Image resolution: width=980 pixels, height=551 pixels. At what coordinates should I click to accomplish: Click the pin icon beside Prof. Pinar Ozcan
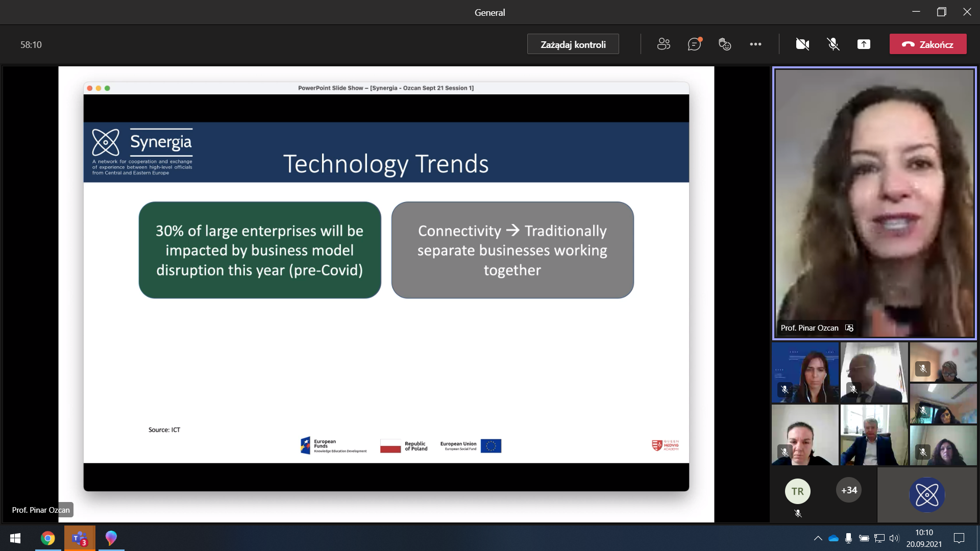coord(849,328)
